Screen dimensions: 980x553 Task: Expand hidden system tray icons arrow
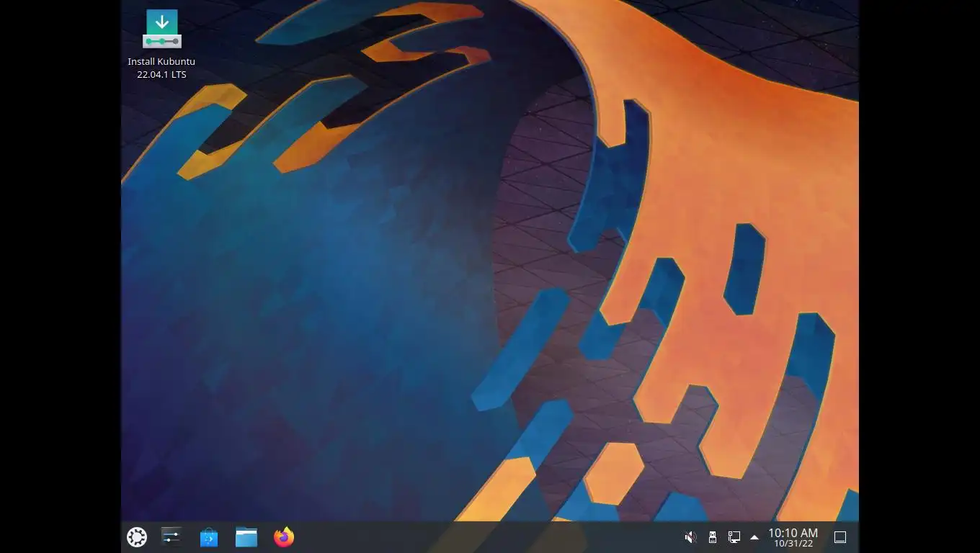[754, 537]
